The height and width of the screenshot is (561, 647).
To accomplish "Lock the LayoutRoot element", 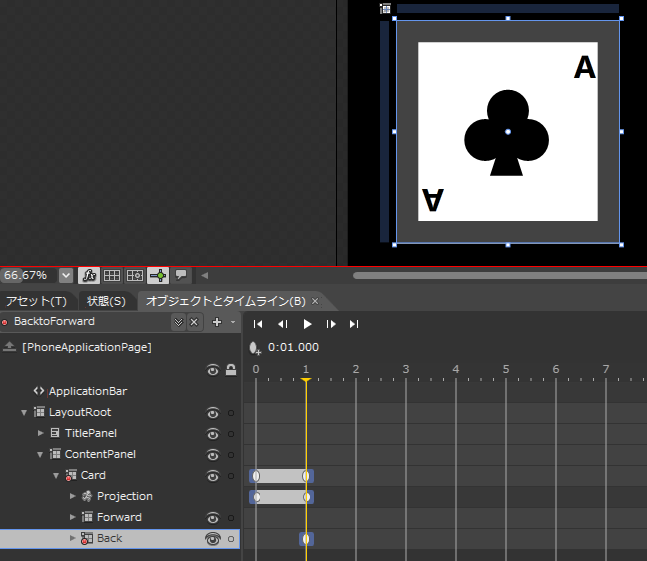I will coord(231,413).
